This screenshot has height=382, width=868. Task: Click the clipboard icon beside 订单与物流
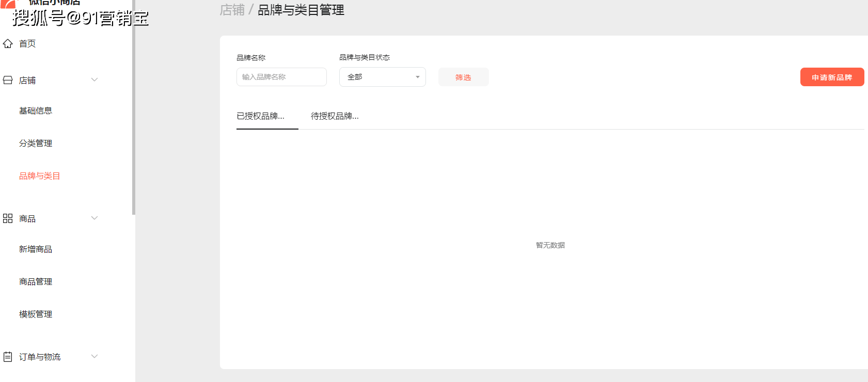(x=8, y=357)
